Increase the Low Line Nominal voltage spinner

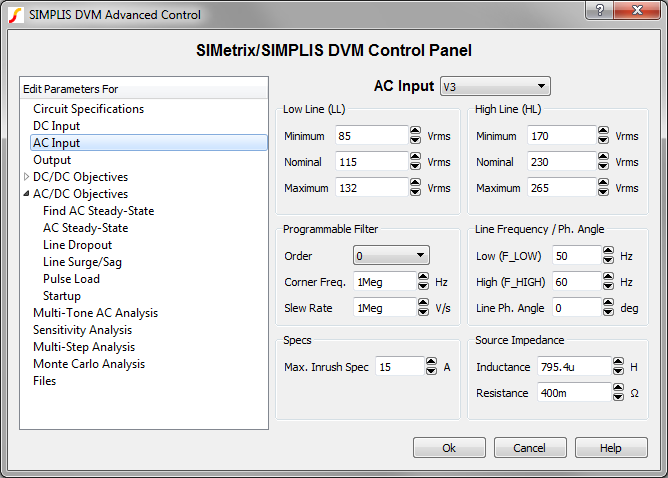click(x=415, y=158)
